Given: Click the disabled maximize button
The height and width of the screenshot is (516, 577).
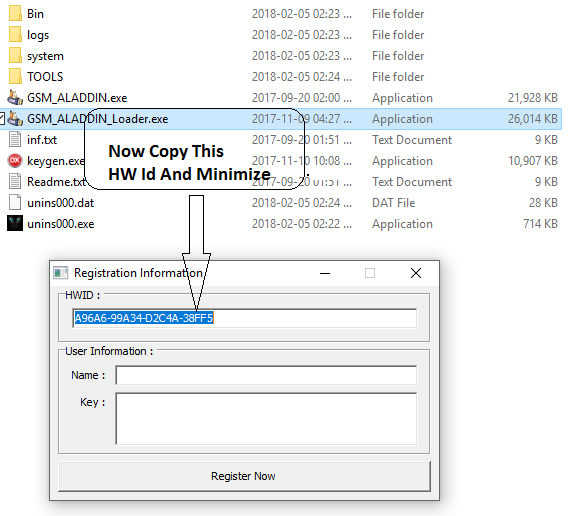Looking at the screenshot, I should coord(370,273).
